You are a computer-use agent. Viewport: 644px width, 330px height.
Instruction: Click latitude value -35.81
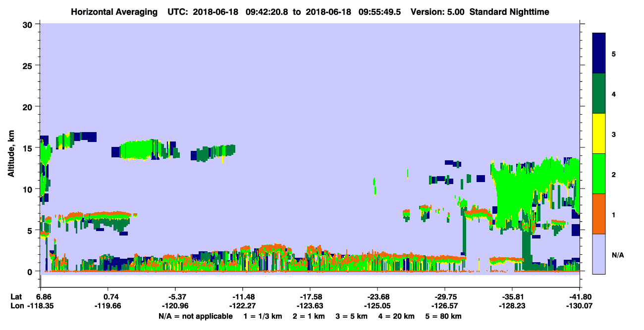[x=512, y=297]
